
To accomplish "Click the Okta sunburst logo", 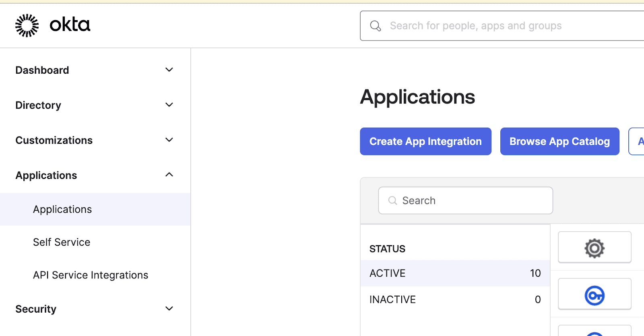I will tap(27, 25).
